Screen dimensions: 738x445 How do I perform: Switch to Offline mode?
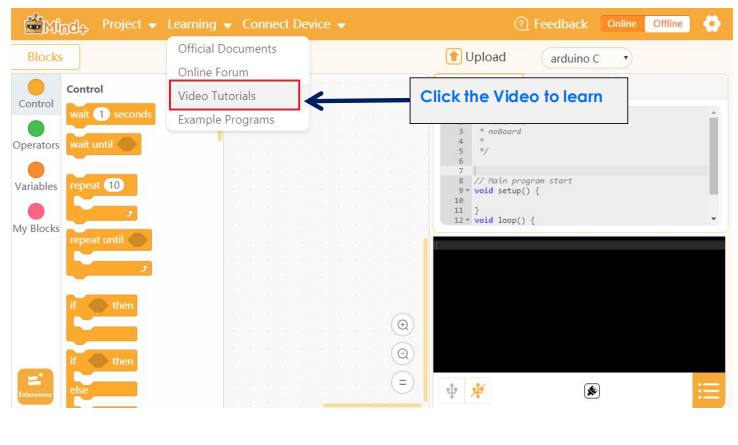(667, 24)
